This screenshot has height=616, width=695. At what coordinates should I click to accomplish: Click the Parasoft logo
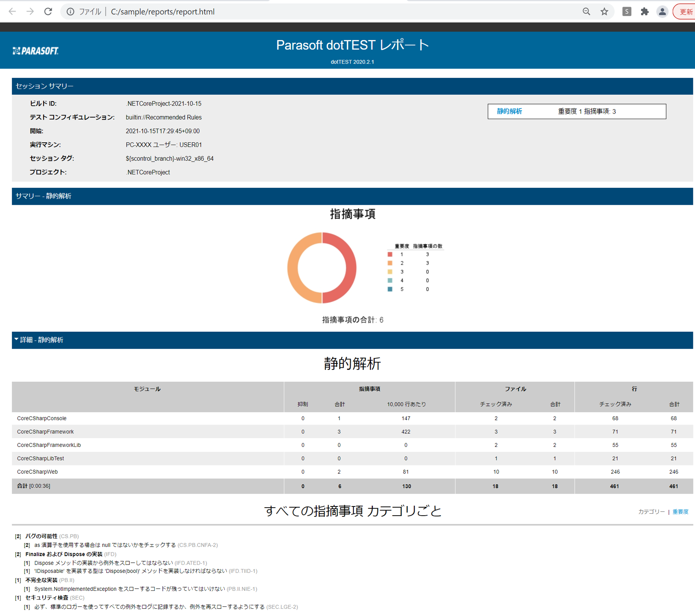[36, 51]
